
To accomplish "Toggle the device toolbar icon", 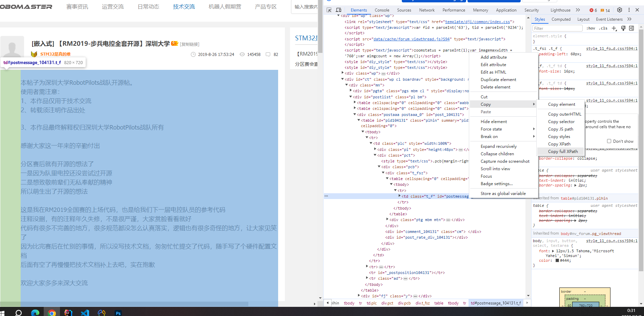I will point(338,10).
